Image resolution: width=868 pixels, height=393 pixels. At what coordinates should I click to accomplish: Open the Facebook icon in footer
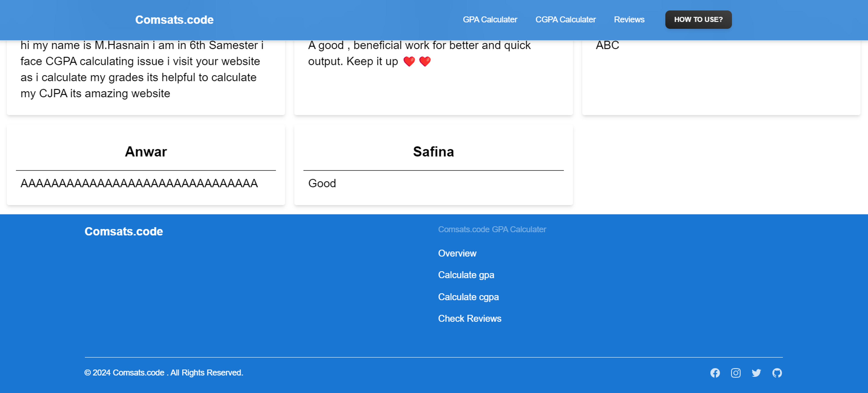pyautogui.click(x=715, y=373)
